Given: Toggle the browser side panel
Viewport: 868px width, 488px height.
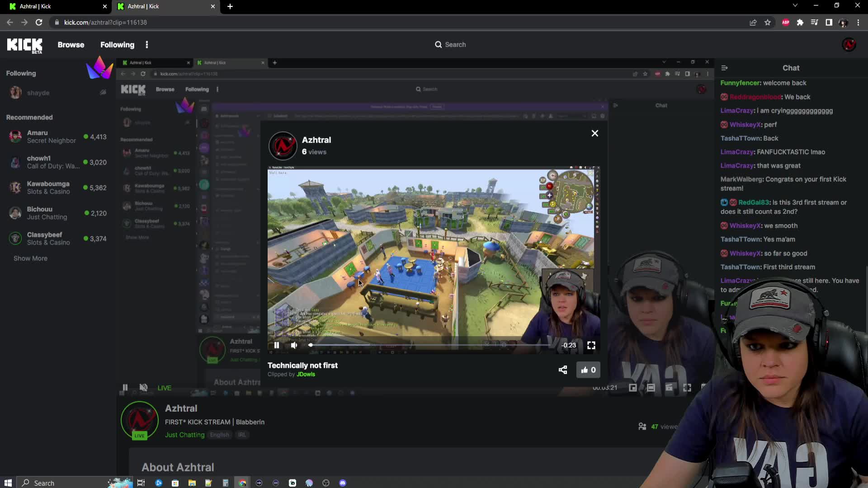Looking at the screenshot, I should [829, 22].
